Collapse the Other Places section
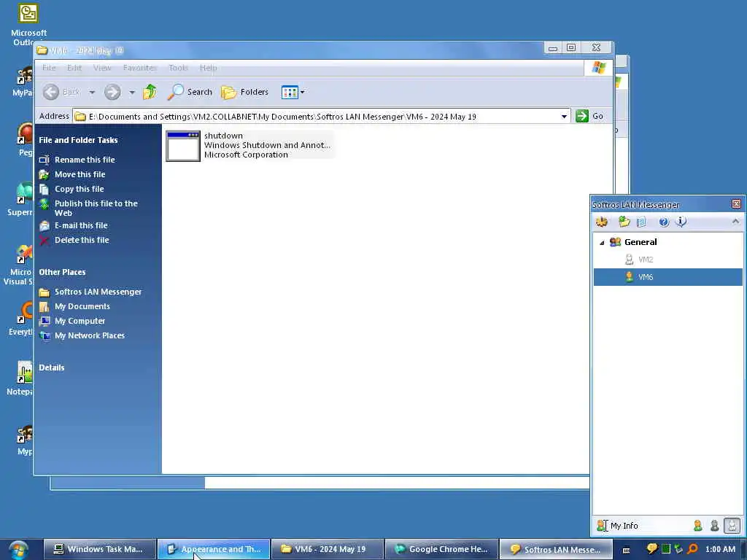Screen dimensions: 747x560 click(63, 273)
